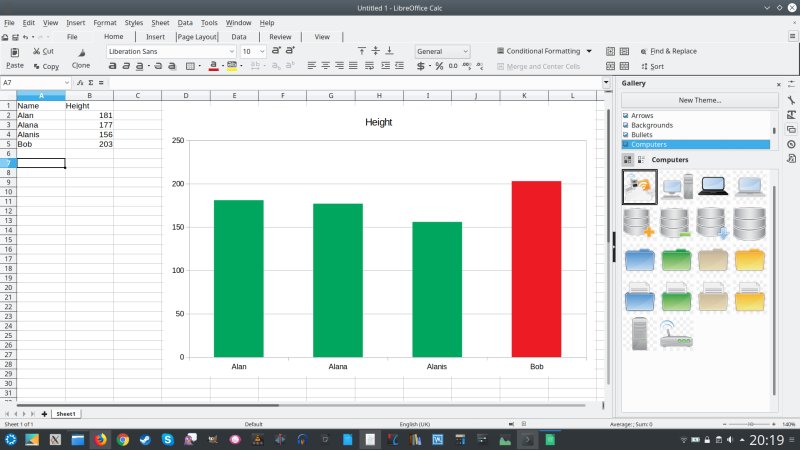800x450 pixels.
Task: Expand the General number format dropdown
Action: (465, 51)
